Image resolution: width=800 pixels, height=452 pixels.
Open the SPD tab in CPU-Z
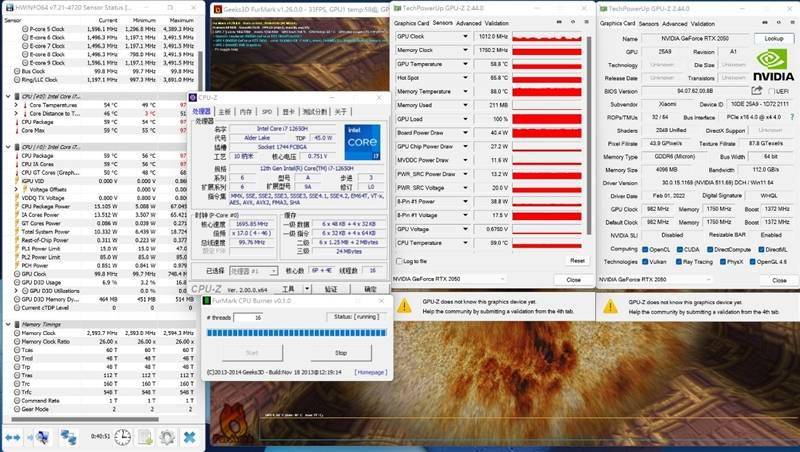point(267,112)
